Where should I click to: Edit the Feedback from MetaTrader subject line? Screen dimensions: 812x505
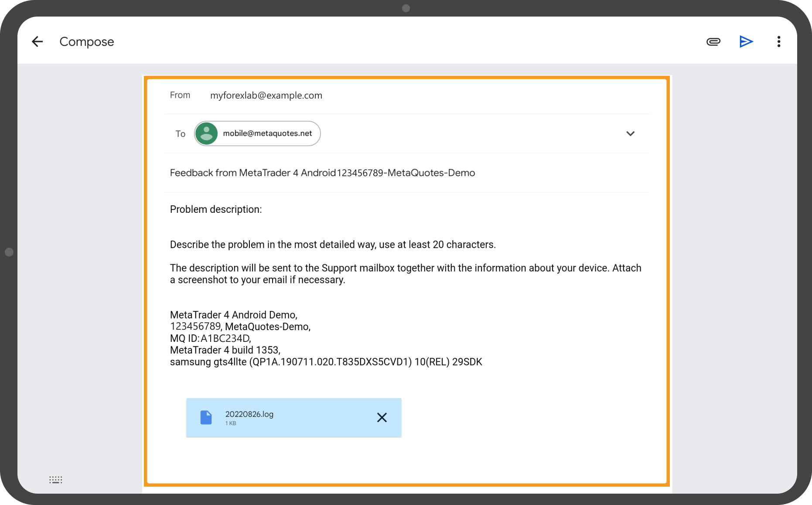pyautogui.click(x=322, y=173)
